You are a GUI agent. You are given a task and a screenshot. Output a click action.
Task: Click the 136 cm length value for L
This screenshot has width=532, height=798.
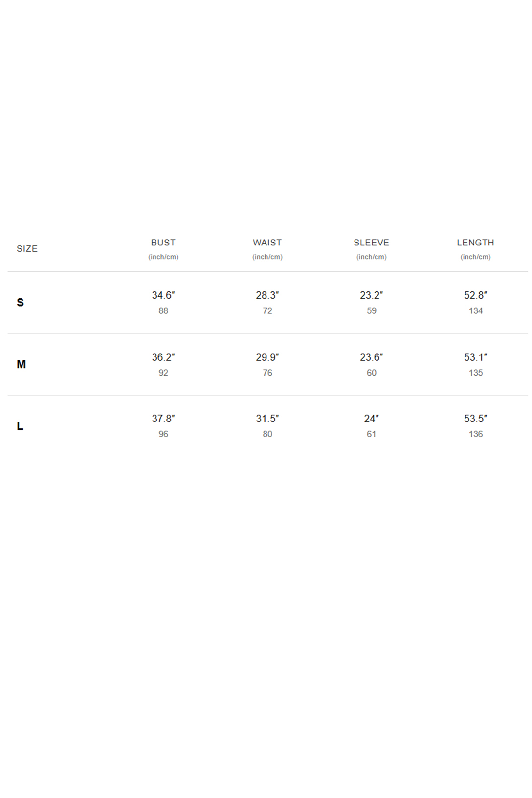pos(476,434)
